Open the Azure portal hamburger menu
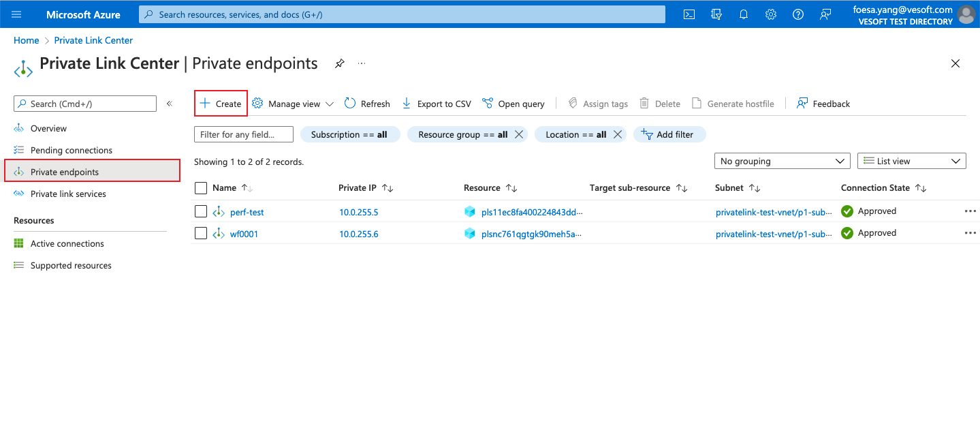Viewport: 980px width, 443px height. [17, 14]
